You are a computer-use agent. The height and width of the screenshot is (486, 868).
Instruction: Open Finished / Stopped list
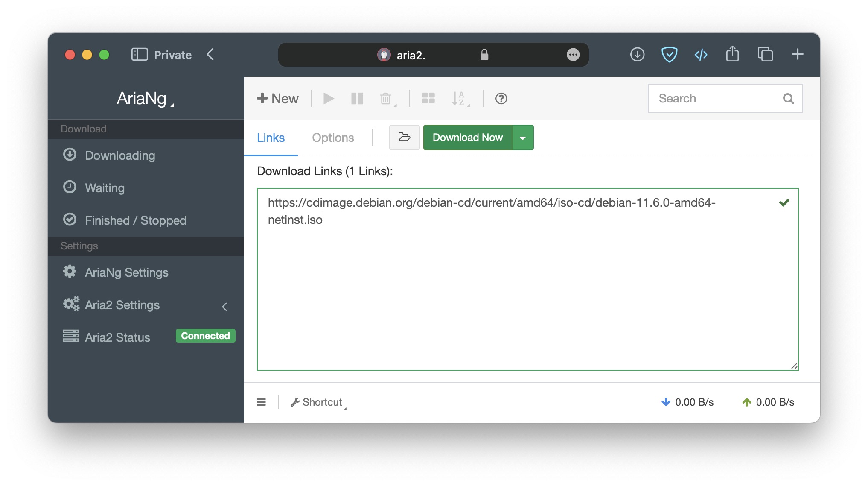[135, 220]
